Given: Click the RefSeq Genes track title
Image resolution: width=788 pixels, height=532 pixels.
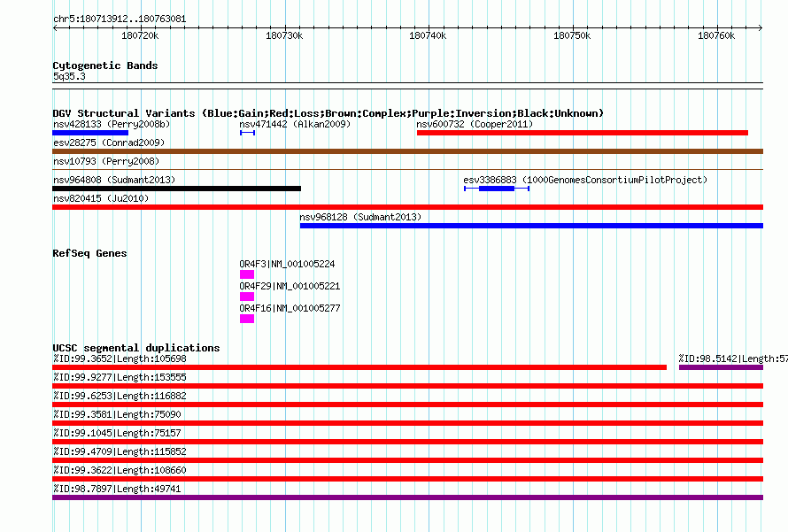Looking at the screenshot, I should pyautogui.click(x=89, y=253).
